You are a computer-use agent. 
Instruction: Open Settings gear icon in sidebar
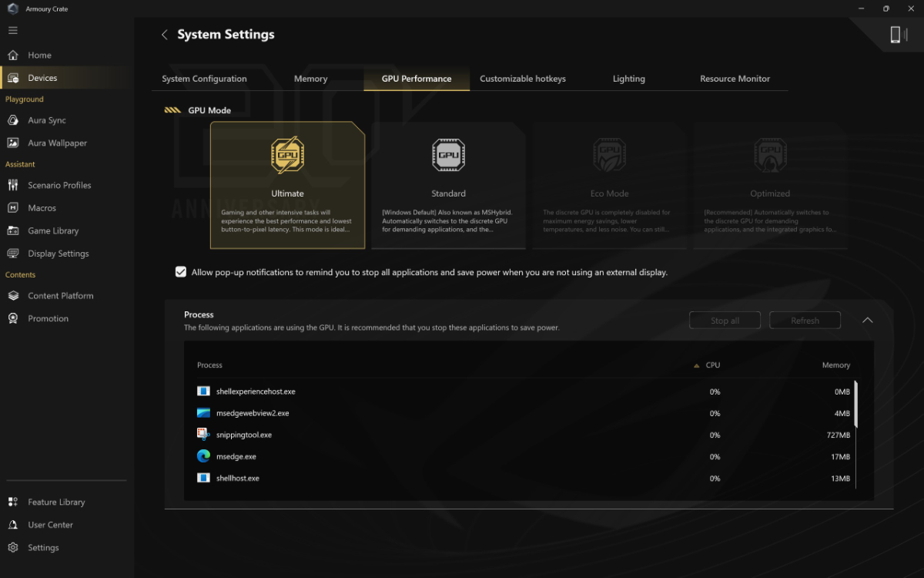coord(12,547)
